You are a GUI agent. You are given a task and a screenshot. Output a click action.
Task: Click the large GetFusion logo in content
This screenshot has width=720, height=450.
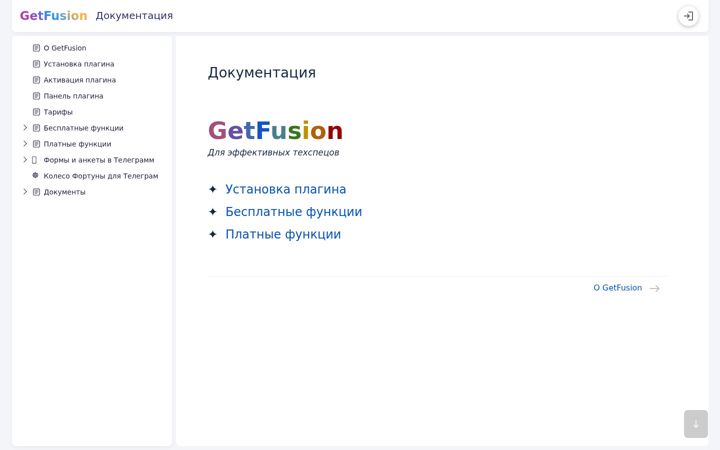pyautogui.click(x=275, y=130)
